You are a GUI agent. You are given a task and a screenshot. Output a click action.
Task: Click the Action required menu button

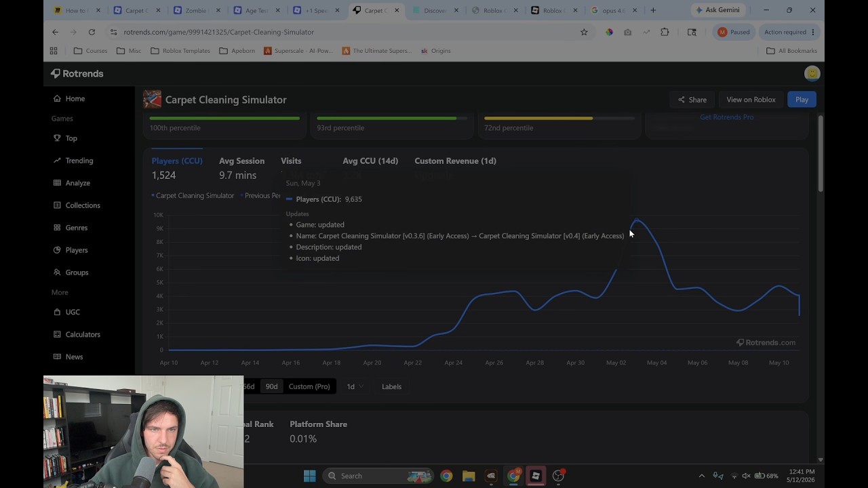[x=789, y=32]
